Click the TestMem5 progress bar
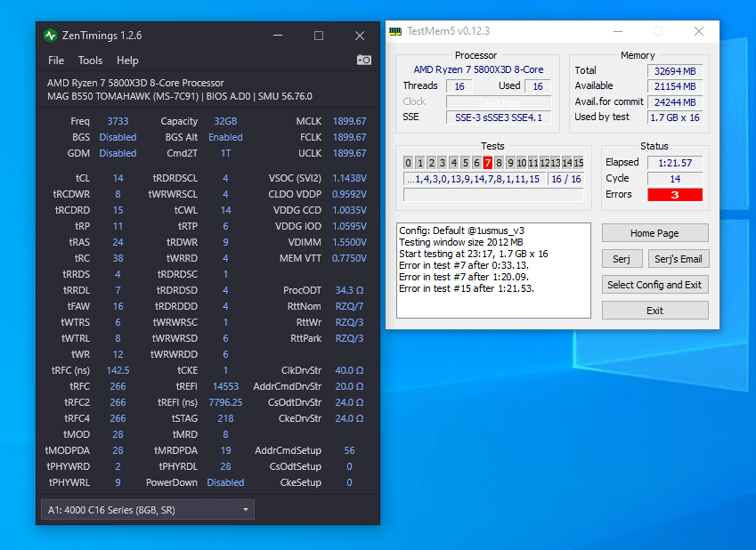Screen dimensions: 756x550 coord(493,195)
